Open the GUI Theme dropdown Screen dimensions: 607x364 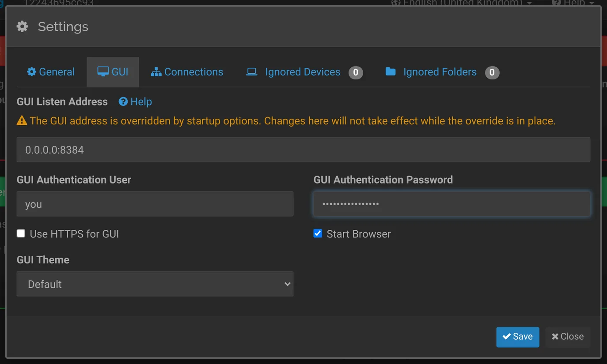[155, 284]
